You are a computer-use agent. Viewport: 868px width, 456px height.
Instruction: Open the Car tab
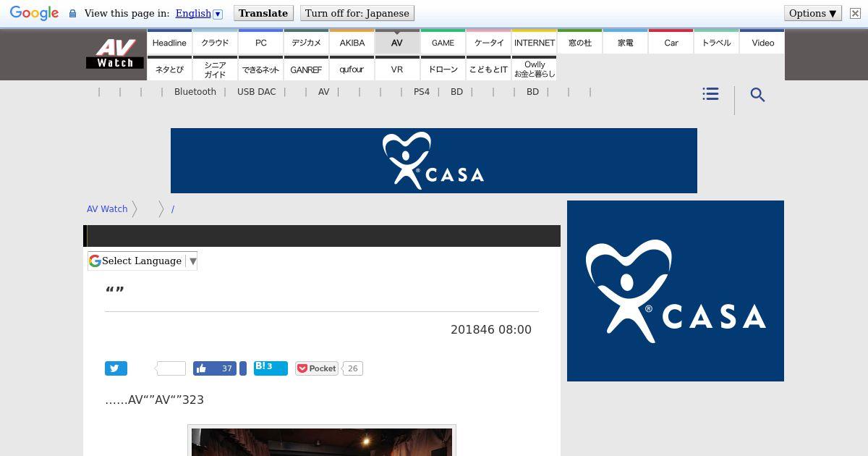(671, 42)
